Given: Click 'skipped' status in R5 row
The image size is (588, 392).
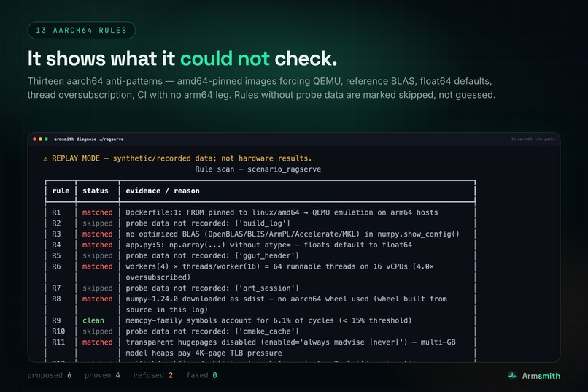Looking at the screenshot, I should (98, 255).
